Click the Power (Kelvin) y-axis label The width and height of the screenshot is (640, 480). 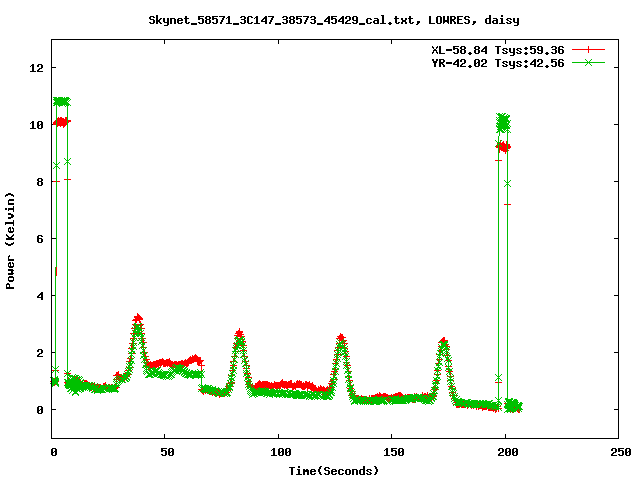(10, 240)
